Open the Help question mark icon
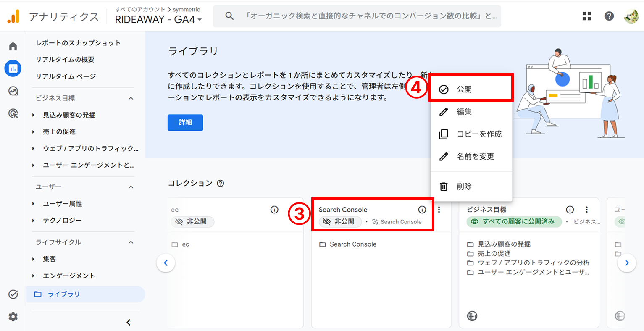The width and height of the screenshot is (644, 331). click(x=609, y=16)
